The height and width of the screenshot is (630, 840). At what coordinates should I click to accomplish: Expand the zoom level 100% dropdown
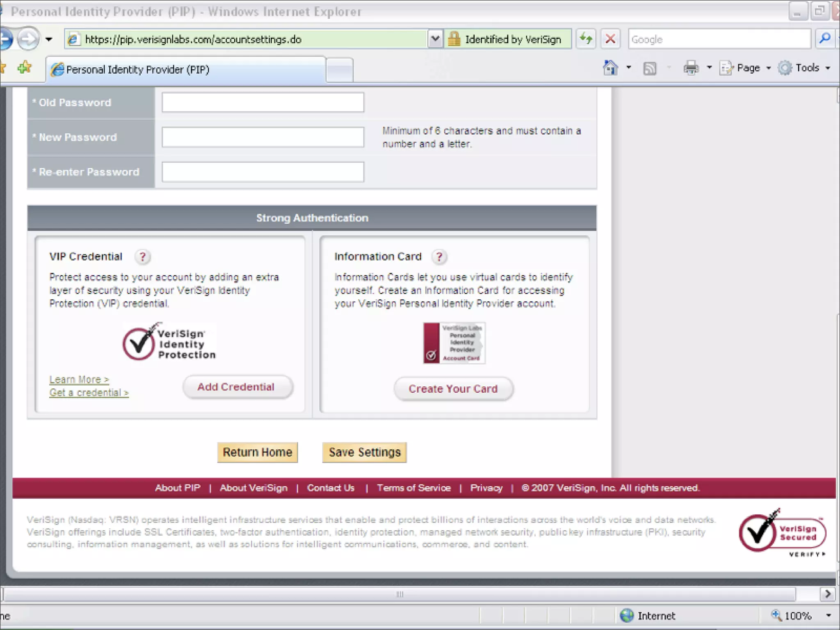coord(828,616)
